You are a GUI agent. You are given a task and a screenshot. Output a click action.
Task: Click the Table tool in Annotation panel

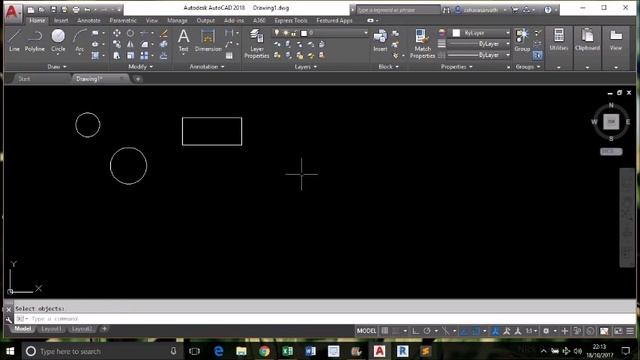229,56
